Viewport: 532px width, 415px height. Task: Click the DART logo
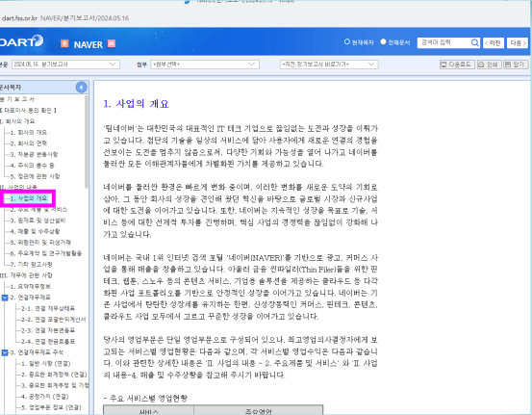(x=21, y=41)
